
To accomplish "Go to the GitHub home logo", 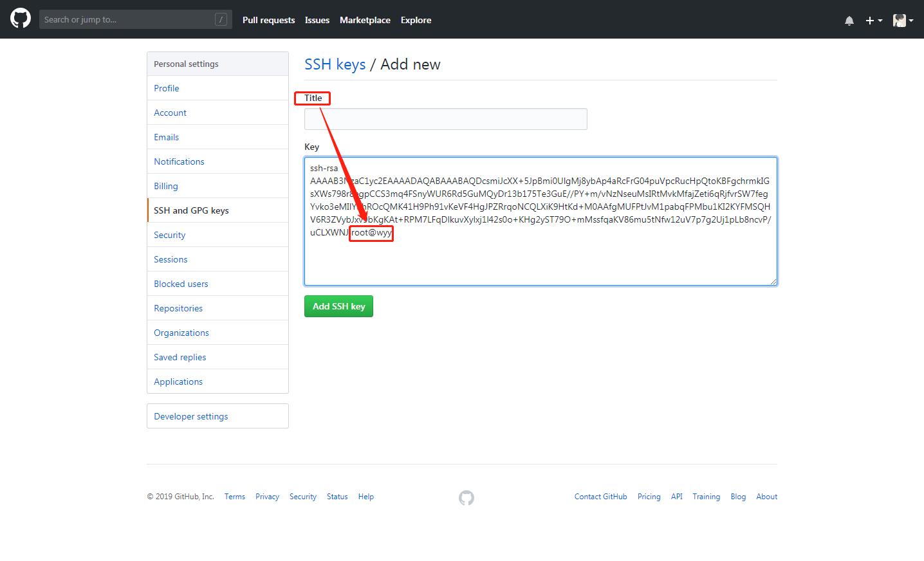I will pyautogui.click(x=21, y=18).
